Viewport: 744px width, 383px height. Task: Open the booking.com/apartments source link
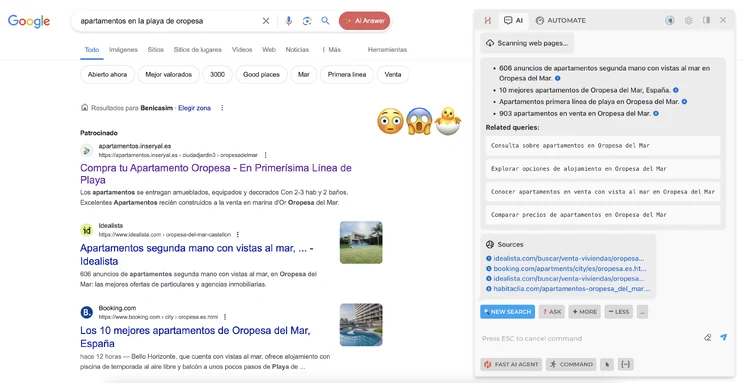(x=569, y=269)
